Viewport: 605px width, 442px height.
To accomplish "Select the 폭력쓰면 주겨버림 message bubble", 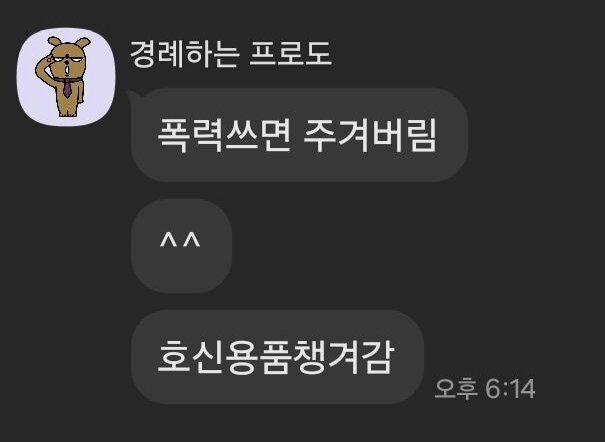I will point(299,135).
